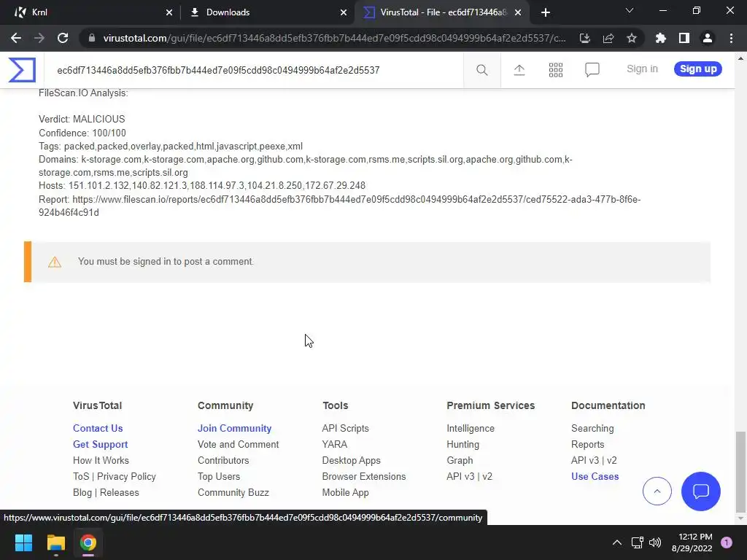This screenshot has height=560, width=747.
Task: Click the VirusTotal logo icon
Action: coord(22,69)
